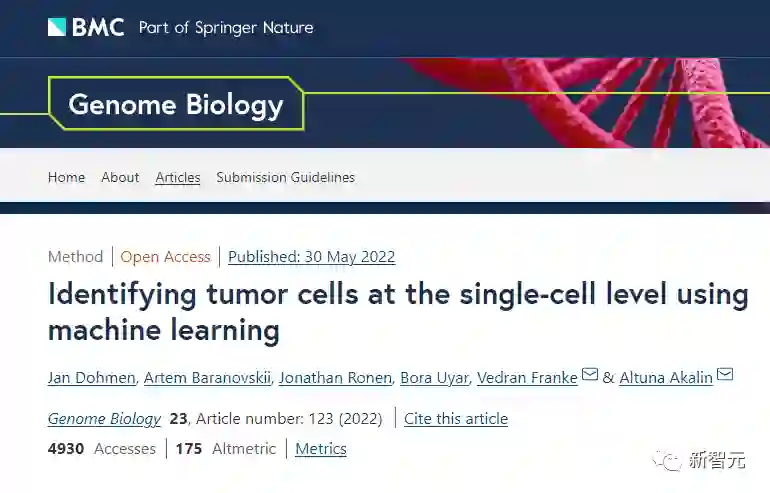Viewport: 770px width, 493px height.
Task: Click author Jonathan Ronen's name
Action: point(334,377)
